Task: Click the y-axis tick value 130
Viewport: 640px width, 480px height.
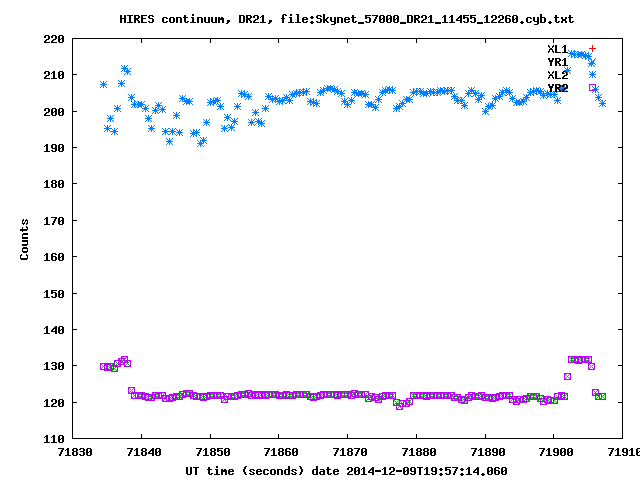Action: (54, 366)
